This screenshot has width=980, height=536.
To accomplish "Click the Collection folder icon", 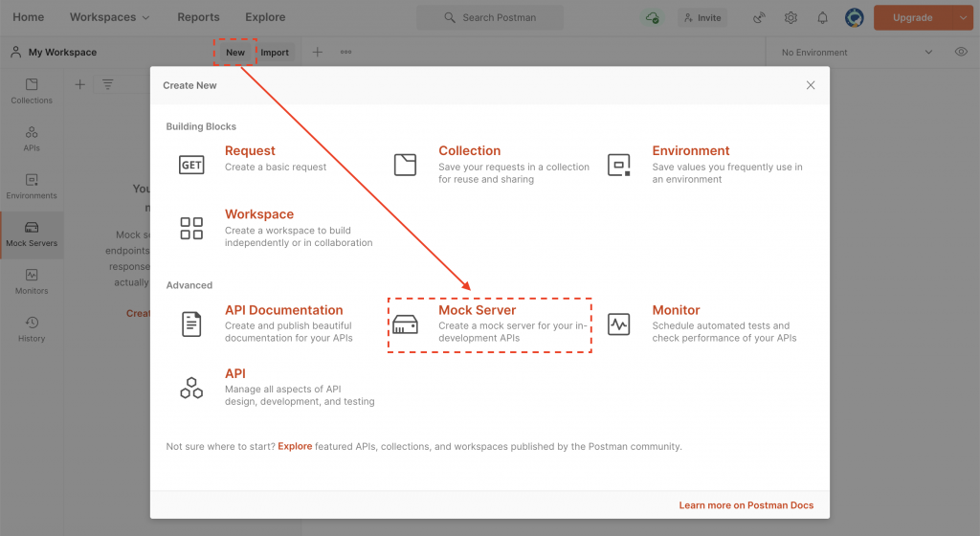I will point(405,165).
